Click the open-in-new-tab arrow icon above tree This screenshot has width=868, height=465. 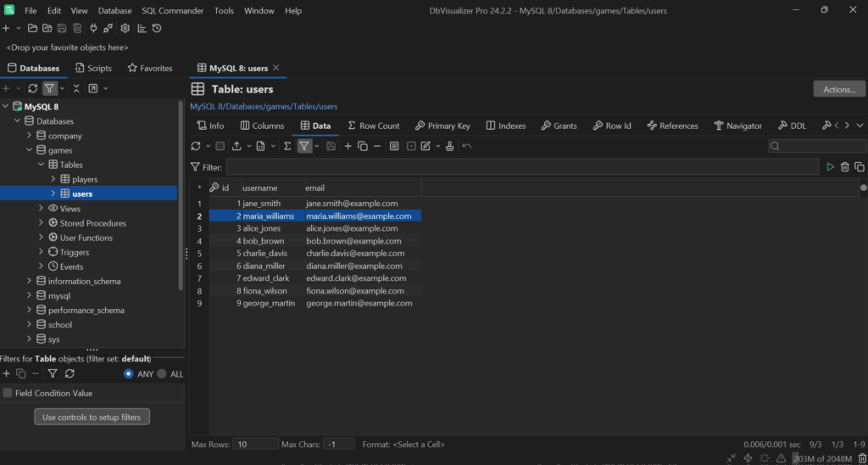tap(93, 88)
